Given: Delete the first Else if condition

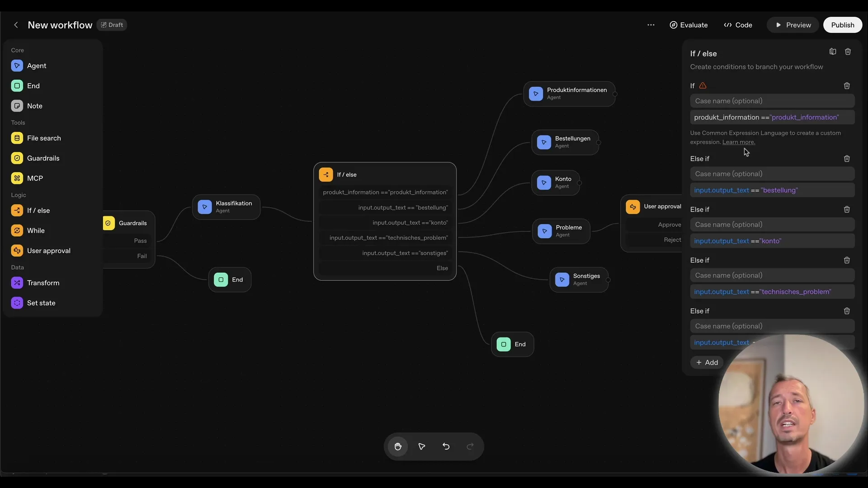Looking at the screenshot, I should tap(848, 159).
